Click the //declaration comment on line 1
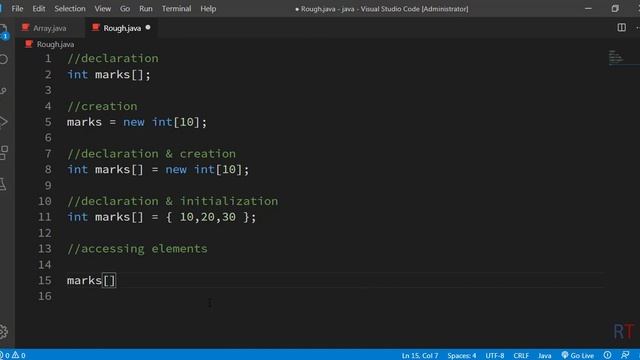Image resolution: width=640 pixels, height=360 pixels. [113, 58]
